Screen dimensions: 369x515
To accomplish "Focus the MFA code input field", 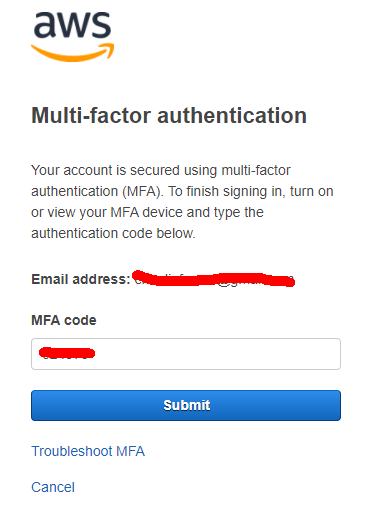I will [x=186, y=354].
